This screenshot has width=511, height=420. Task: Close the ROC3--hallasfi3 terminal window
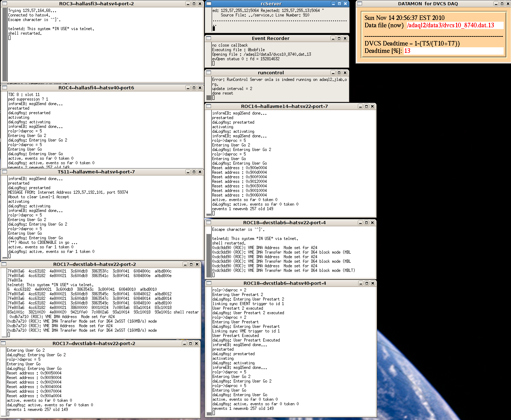click(x=200, y=4)
